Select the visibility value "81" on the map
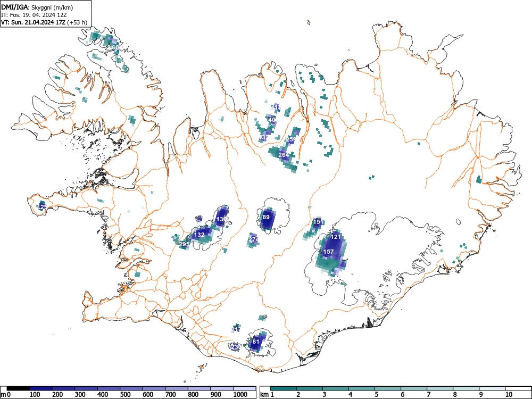The image size is (532, 399). tap(256, 342)
